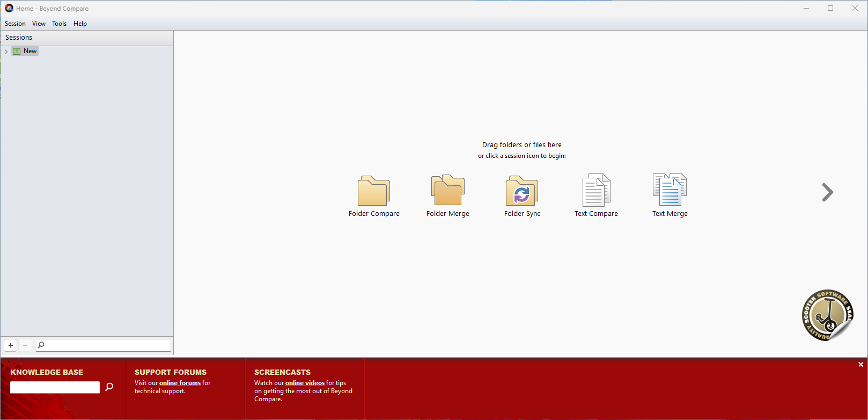This screenshot has height=420, width=868.
Task: Show more session types with right chevron
Action: [827, 192]
